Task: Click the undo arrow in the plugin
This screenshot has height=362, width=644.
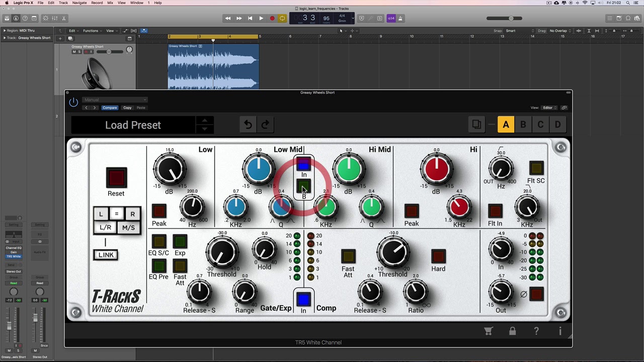Action: click(x=248, y=125)
